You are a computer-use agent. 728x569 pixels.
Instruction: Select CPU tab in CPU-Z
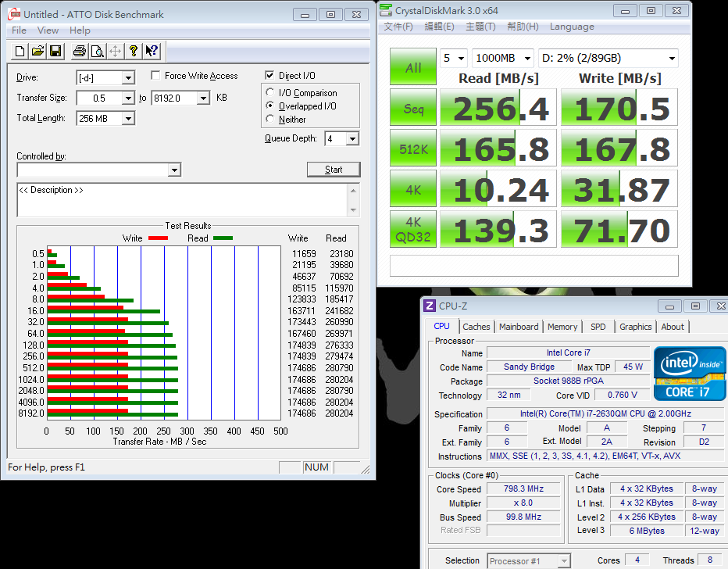point(441,326)
